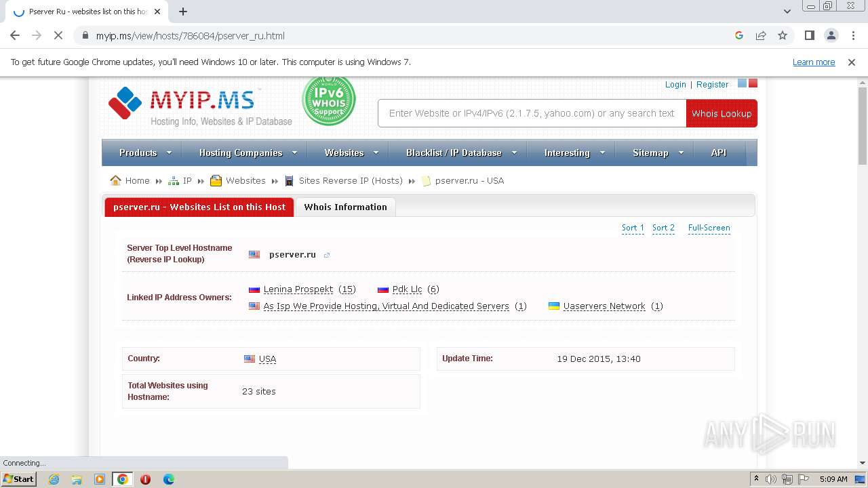
Task: Open Windows Explorer from the taskbar
Action: pyautogui.click(x=77, y=479)
